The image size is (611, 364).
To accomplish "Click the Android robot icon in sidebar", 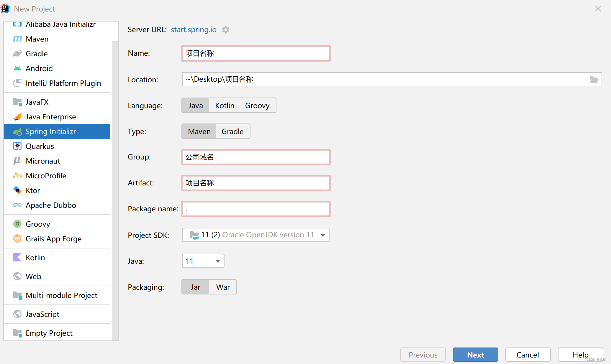I will [17, 68].
